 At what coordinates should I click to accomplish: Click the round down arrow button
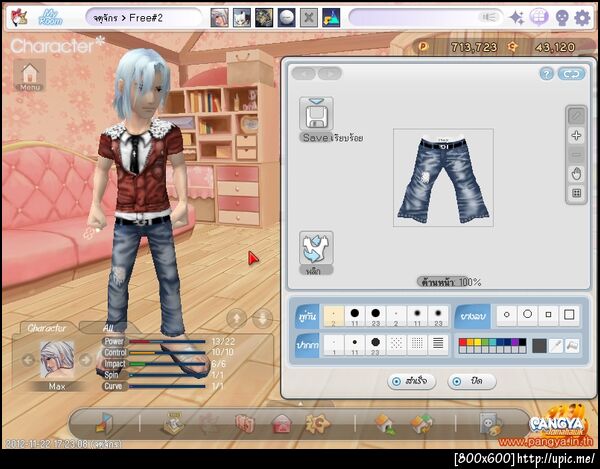click(262, 318)
